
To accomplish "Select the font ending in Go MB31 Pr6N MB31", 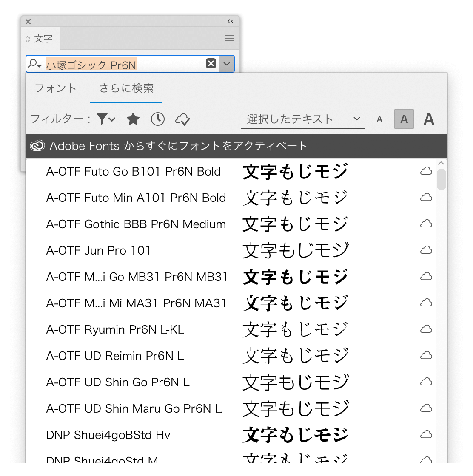I will (137, 277).
